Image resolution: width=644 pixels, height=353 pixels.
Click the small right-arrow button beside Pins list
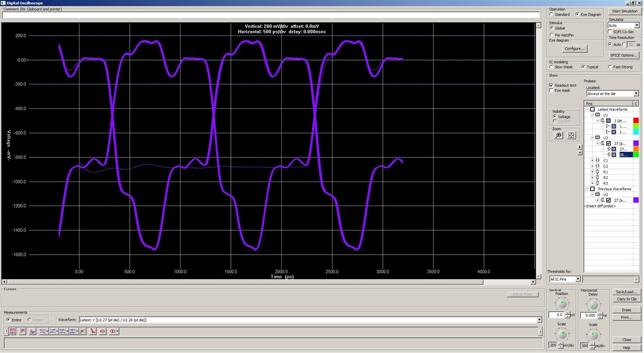580,147
